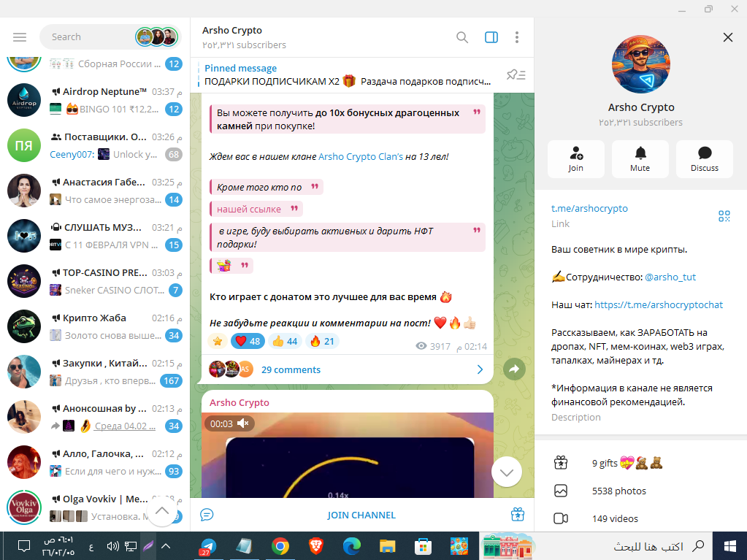Select the Анастасия Габе... channel

coord(95,191)
